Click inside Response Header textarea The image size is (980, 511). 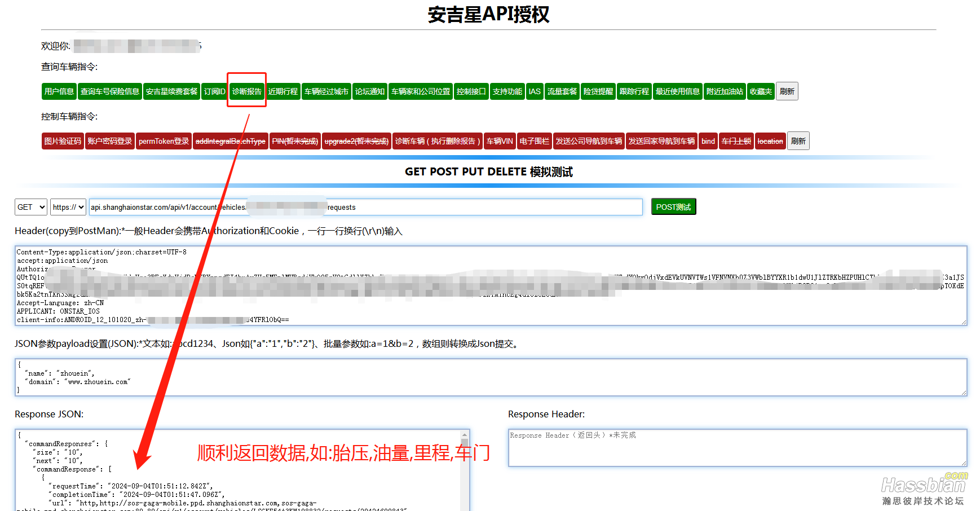click(738, 448)
